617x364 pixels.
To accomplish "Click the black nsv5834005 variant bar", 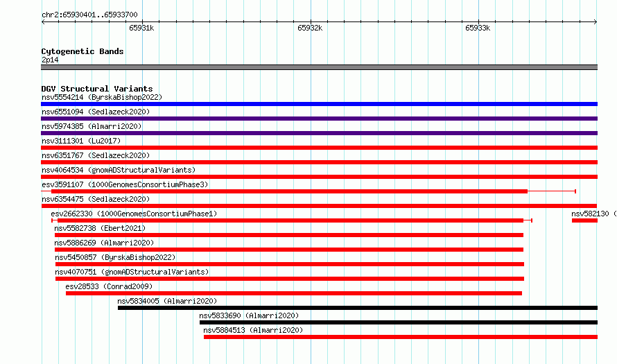I will [x=358, y=308].
